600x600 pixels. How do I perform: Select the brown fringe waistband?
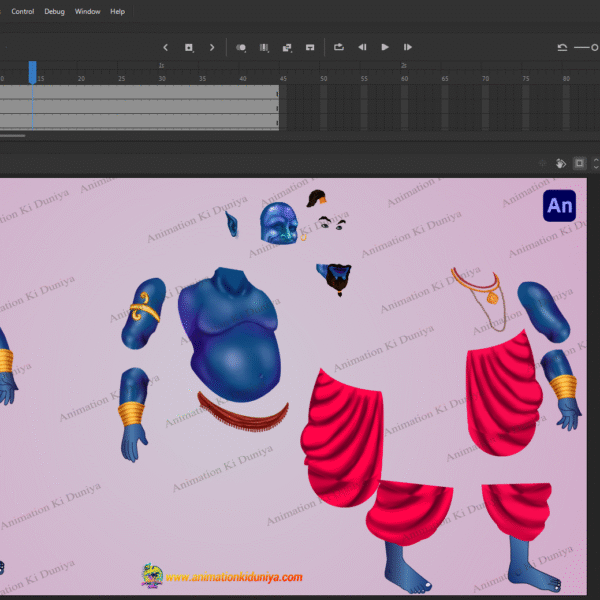(243, 412)
